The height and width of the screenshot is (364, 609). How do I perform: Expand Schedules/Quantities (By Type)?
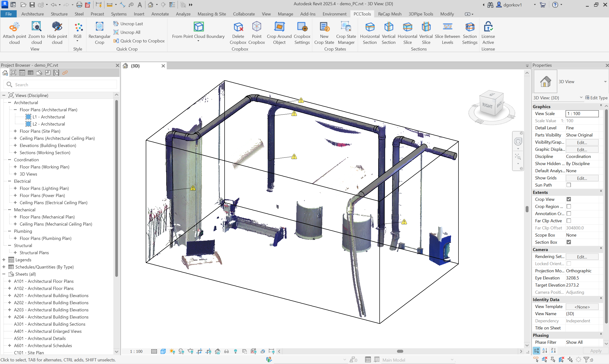[4, 267]
